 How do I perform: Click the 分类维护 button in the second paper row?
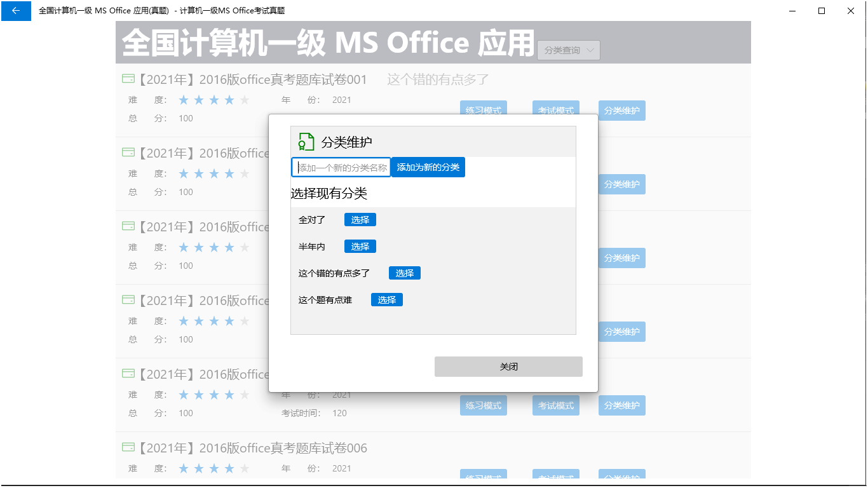click(x=622, y=184)
